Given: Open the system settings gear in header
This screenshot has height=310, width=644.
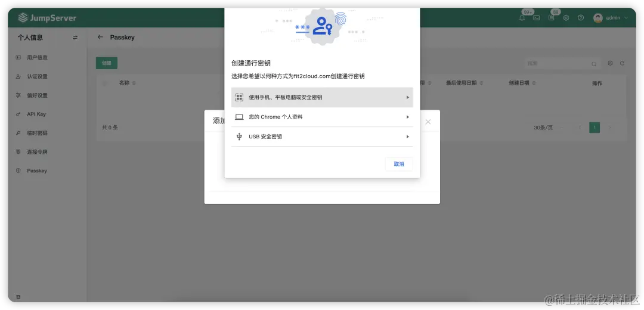Looking at the screenshot, I should (566, 18).
